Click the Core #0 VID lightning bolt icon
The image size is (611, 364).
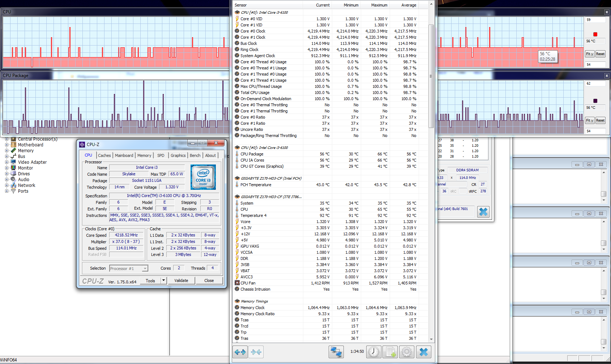237,19
